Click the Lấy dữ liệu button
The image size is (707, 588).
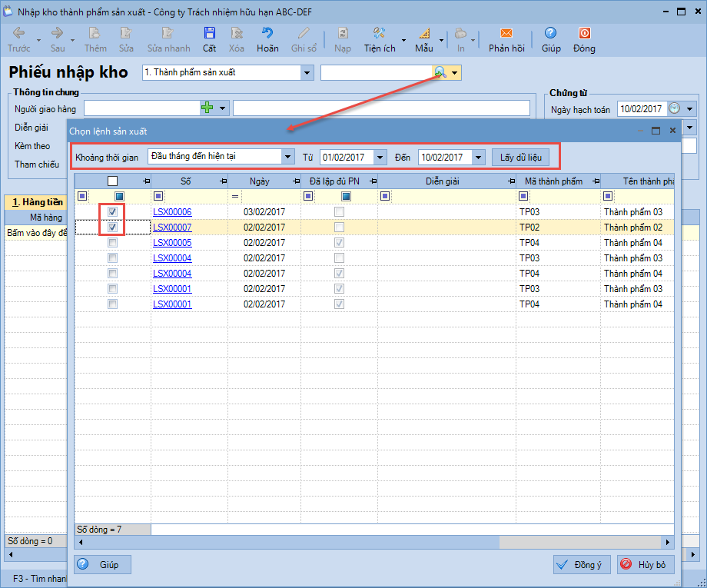[x=520, y=157]
